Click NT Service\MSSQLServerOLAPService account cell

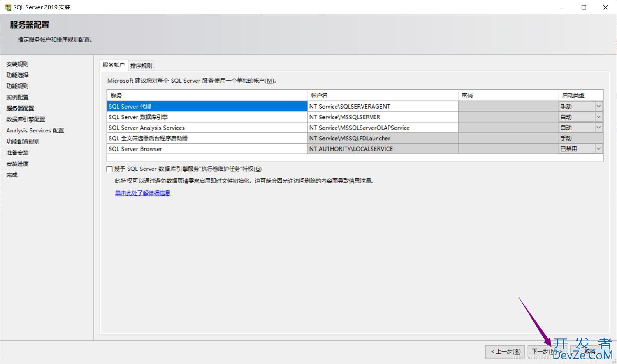[x=383, y=128]
